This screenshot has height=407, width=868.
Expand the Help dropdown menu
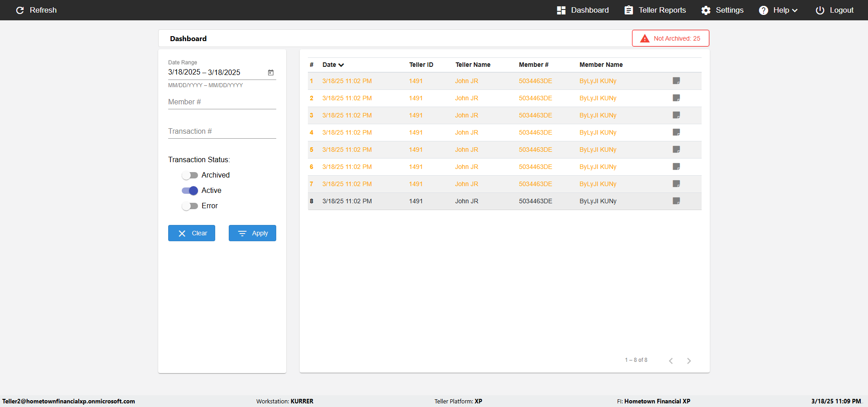(x=778, y=10)
